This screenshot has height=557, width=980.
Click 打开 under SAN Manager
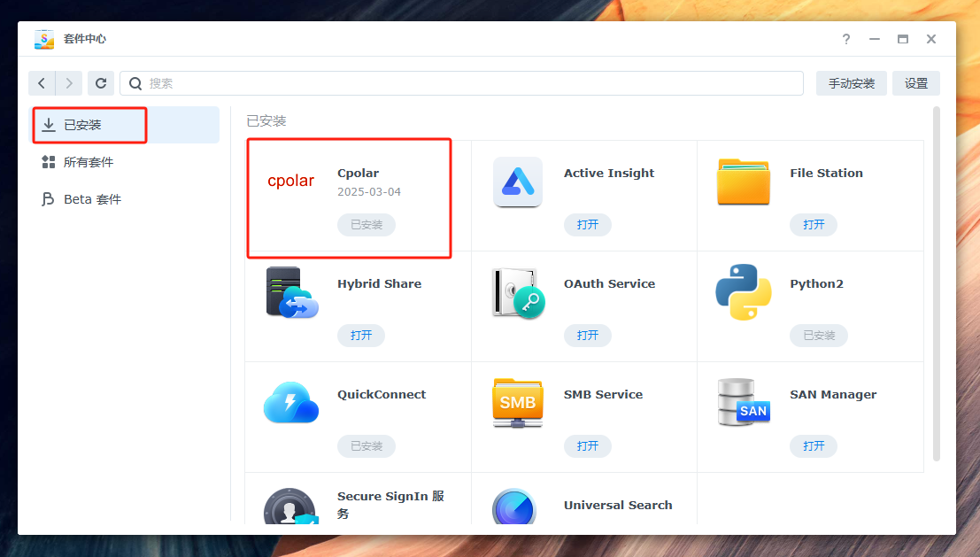point(814,445)
